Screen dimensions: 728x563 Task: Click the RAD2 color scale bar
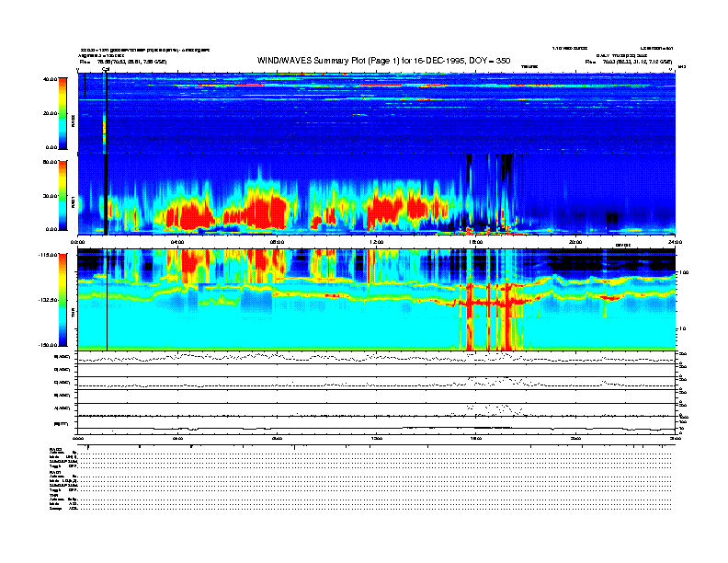(63, 114)
